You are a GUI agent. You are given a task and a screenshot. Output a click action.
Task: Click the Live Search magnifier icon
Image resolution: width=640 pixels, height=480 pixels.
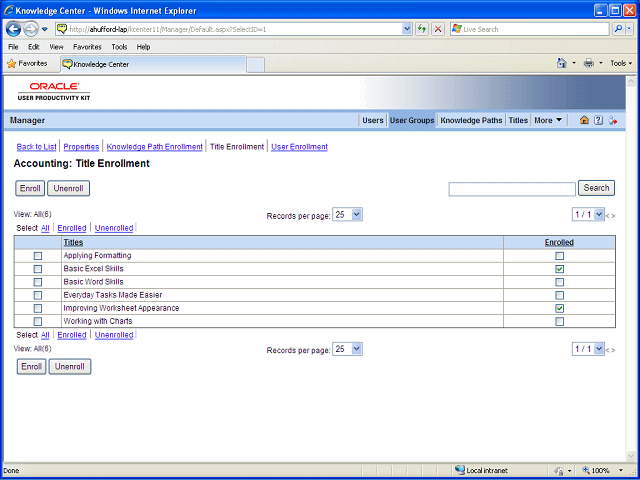(619, 29)
